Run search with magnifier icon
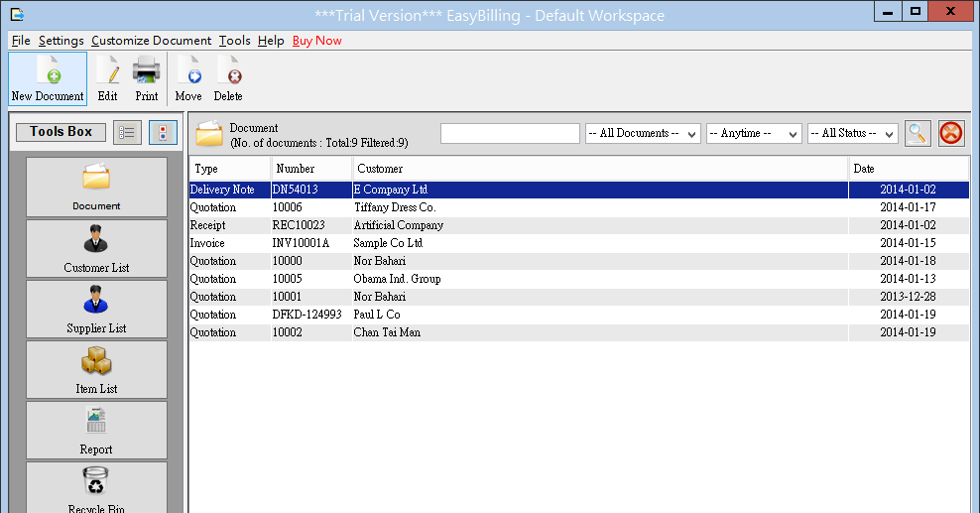Screen dimensions: 980x513 [918, 133]
